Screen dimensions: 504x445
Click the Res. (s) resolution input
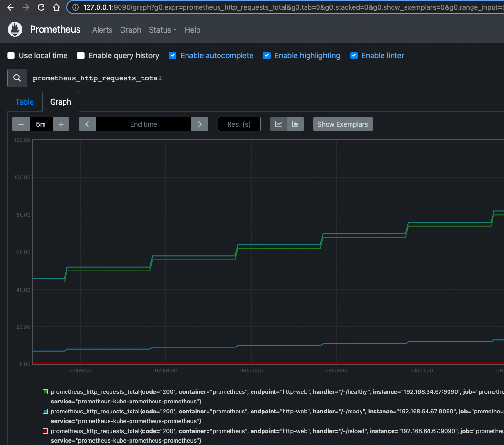(239, 124)
